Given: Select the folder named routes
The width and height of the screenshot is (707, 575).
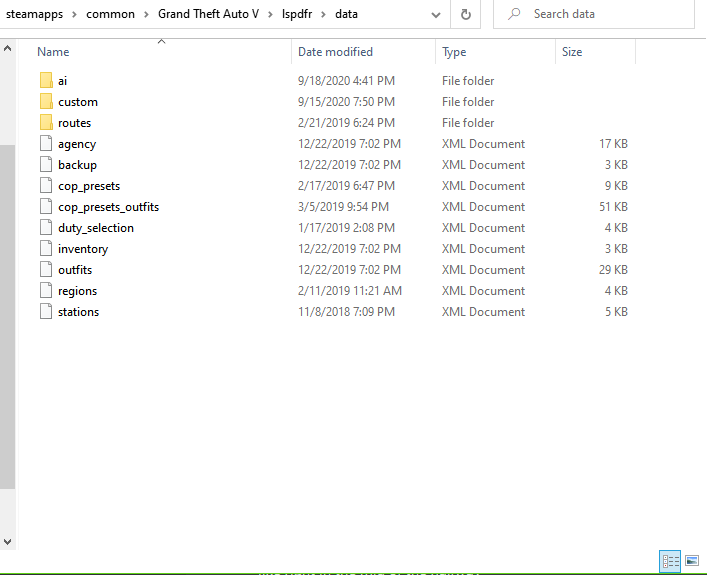Looking at the screenshot, I should point(74,123).
